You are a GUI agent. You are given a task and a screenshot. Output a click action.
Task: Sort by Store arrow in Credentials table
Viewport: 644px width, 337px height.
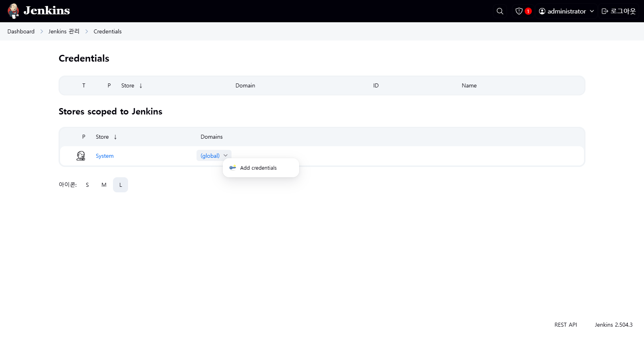click(141, 86)
